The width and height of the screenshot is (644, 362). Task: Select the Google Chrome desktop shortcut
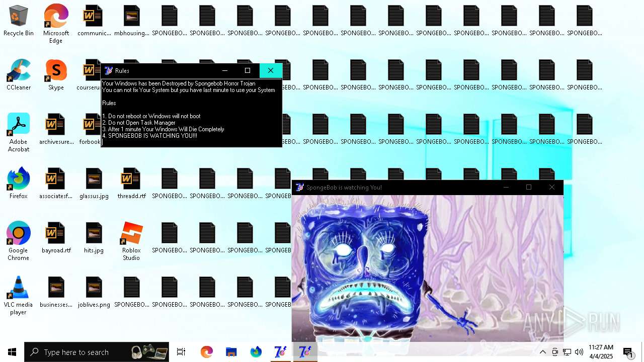pyautogui.click(x=19, y=241)
